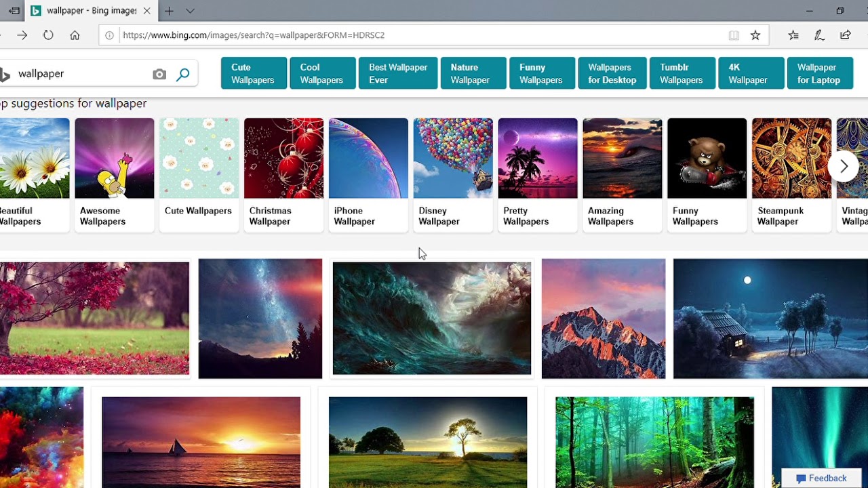This screenshot has width=868, height=488.
Task: Select the Cool Wallpapers filter
Action: [x=323, y=73]
